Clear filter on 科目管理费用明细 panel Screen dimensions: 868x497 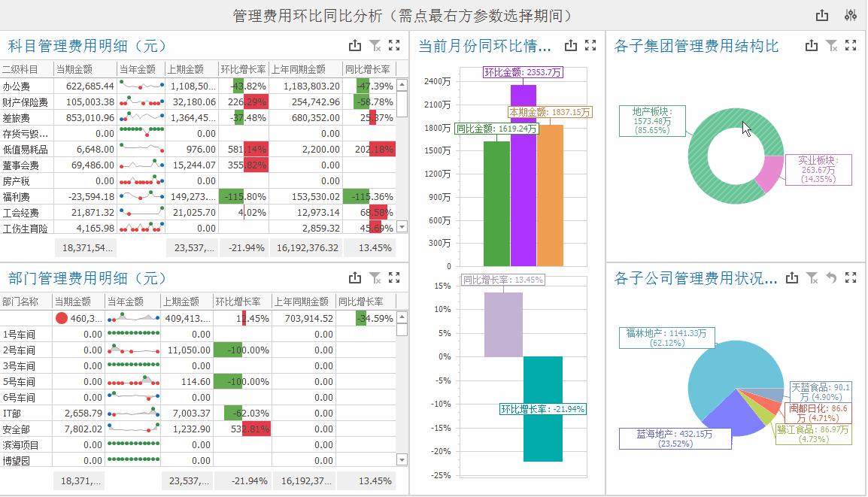pos(375,45)
